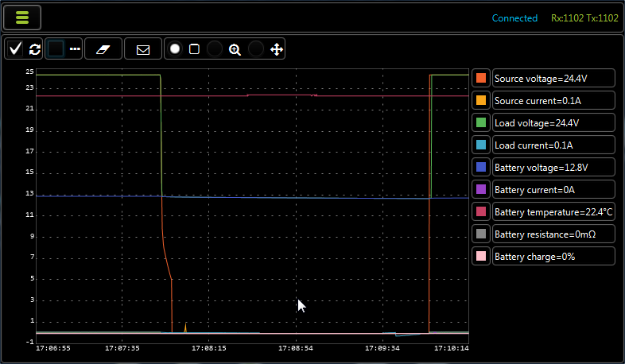This screenshot has height=364, width=625.
Task: Click the envelope mail icon
Action: pyautogui.click(x=143, y=49)
